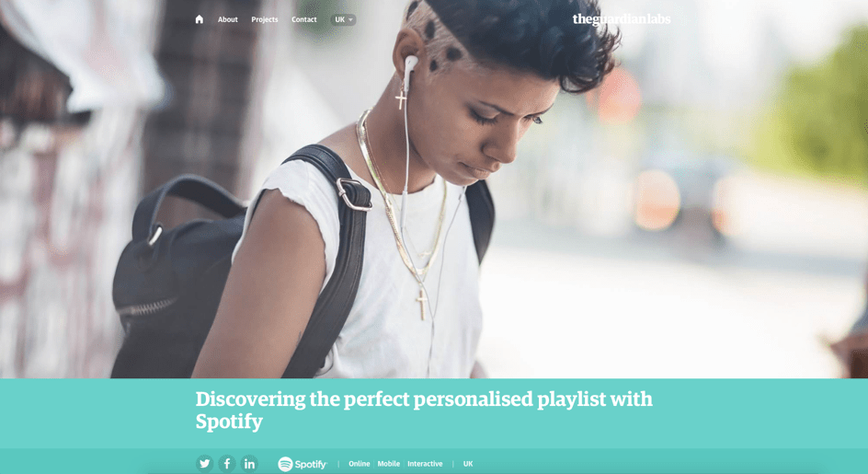Click the dropdown arrow beside UK

pyautogui.click(x=350, y=20)
